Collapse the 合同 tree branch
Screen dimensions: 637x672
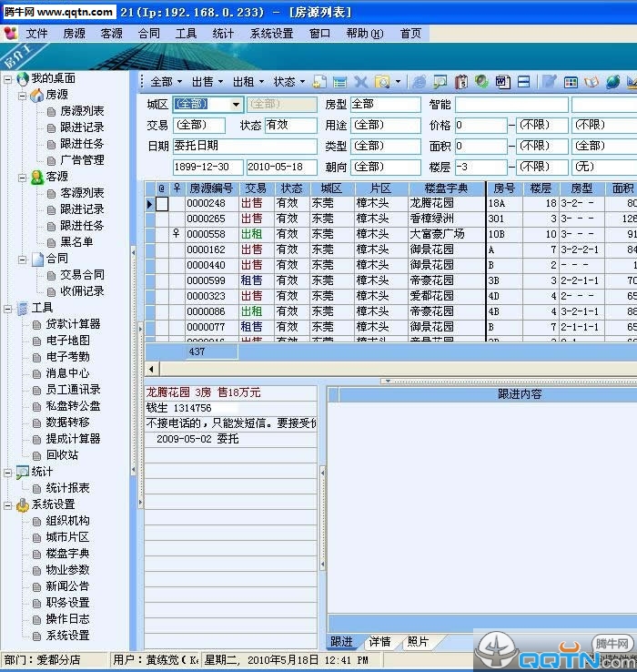tap(22, 260)
